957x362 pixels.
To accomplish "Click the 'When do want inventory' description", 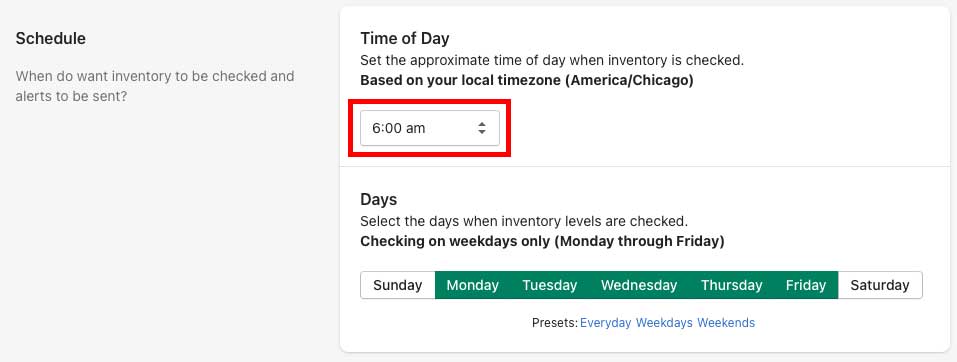I will pyautogui.click(x=155, y=86).
